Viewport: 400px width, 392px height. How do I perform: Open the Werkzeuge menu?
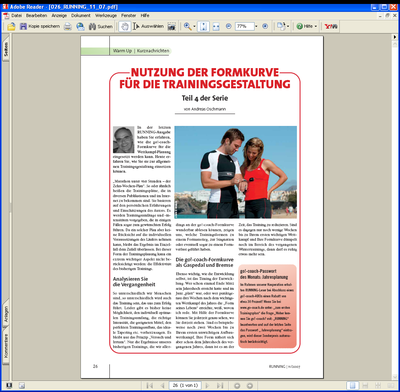click(x=106, y=16)
